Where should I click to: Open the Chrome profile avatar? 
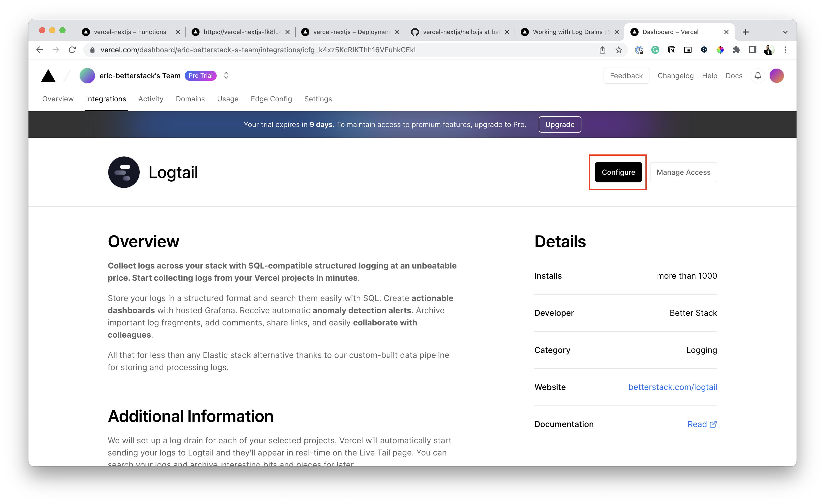coord(769,50)
